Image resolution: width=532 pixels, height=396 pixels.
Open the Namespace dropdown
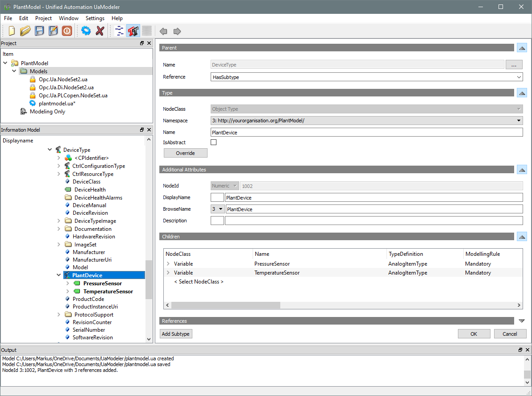(366, 121)
